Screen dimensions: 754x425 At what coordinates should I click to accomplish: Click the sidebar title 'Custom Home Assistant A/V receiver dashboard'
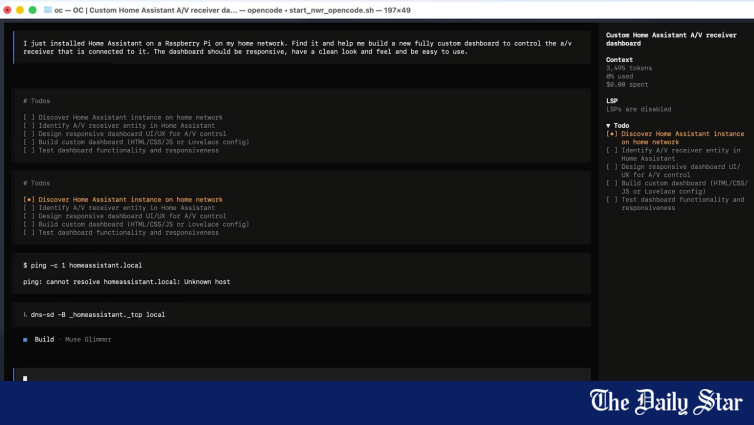pyautogui.click(x=671, y=39)
